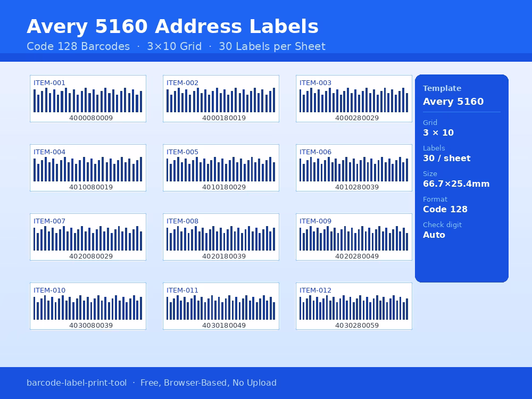Select barcode number 4020280049

point(357,256)
